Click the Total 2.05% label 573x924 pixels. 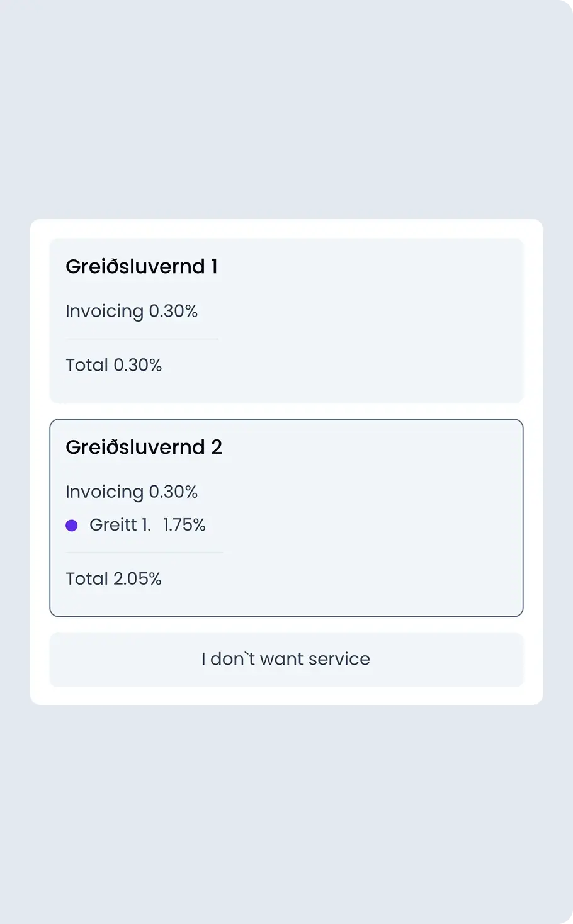coord(113,578)
